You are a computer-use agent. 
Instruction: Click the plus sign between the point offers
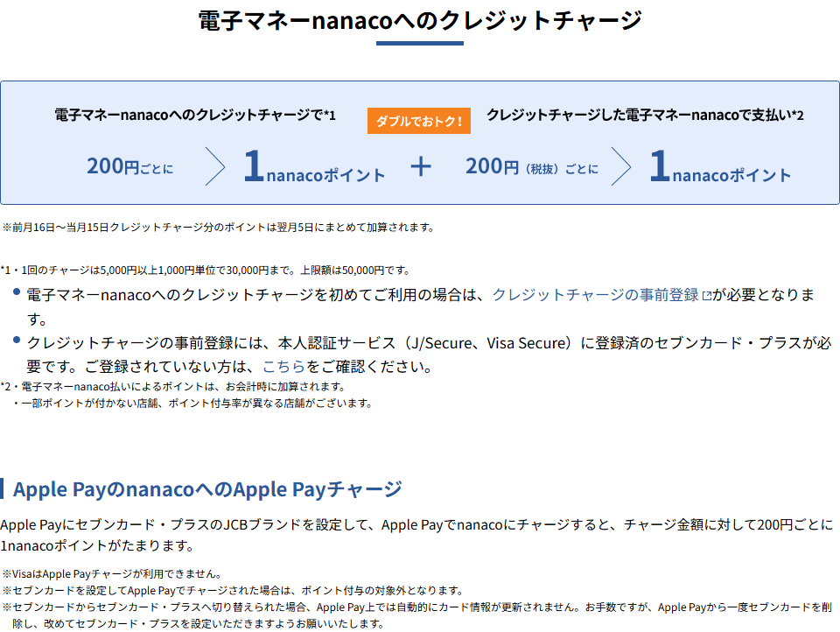421,166
